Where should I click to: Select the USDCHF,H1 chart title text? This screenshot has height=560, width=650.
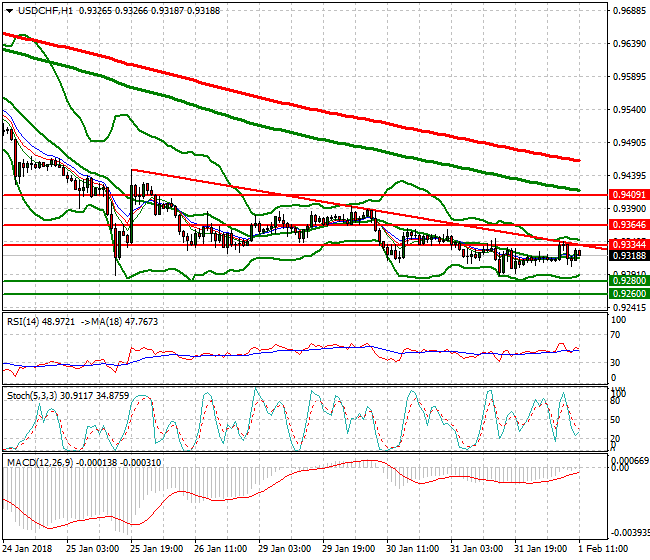(45, 11)
